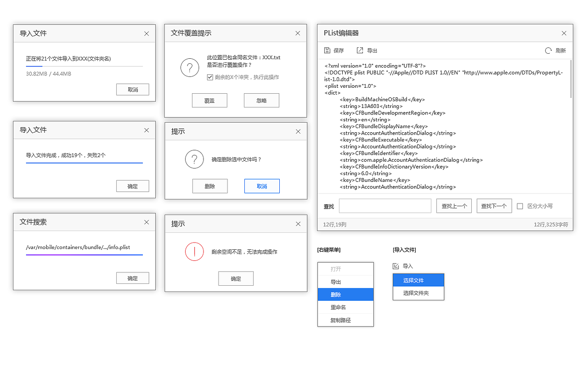The image size is (588, 378).
Task: Click the highlighted 删除 context menu item
Action: click(x=345, y=294)
